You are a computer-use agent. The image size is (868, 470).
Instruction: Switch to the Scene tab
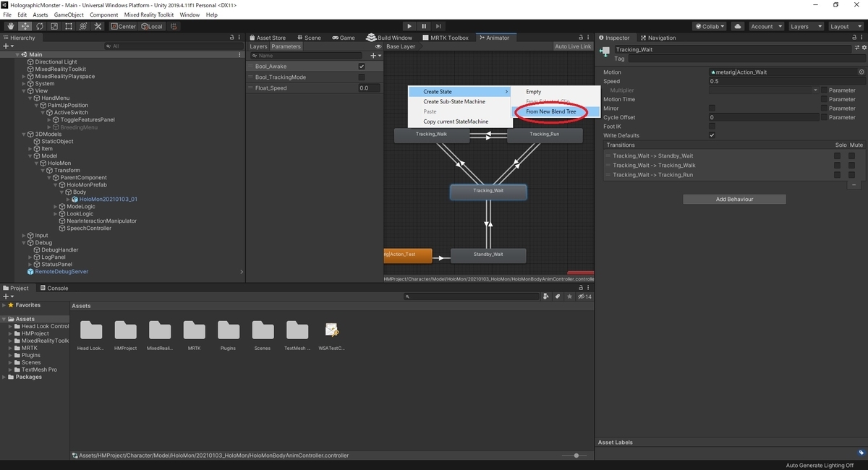308,38
